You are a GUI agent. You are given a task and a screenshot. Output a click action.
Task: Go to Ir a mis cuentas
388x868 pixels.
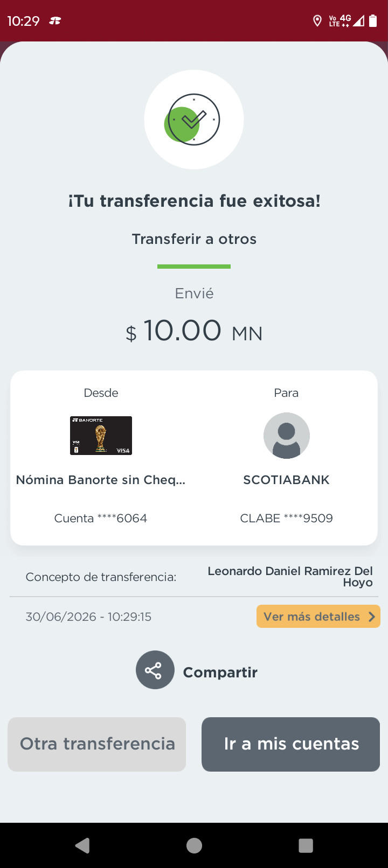pos(291,744)
